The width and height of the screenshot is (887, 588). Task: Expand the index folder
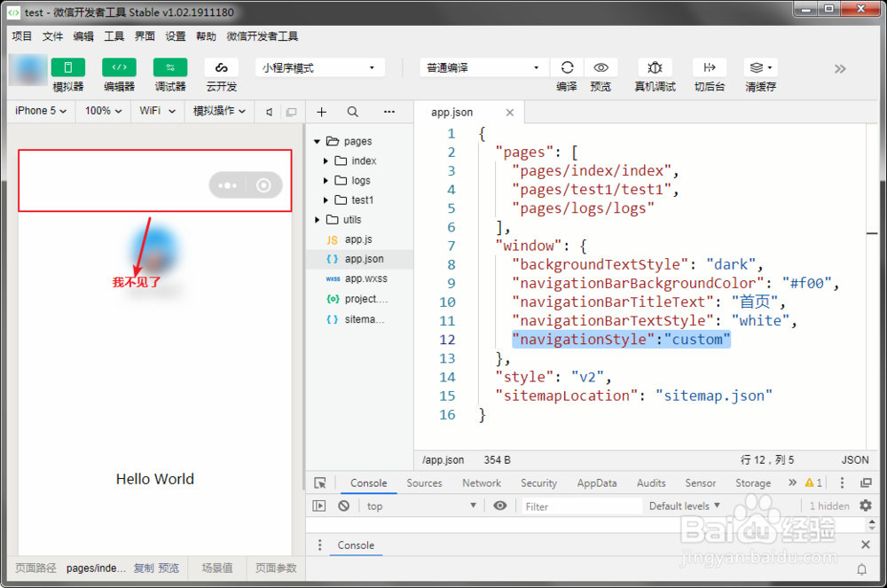pos(326,161)
